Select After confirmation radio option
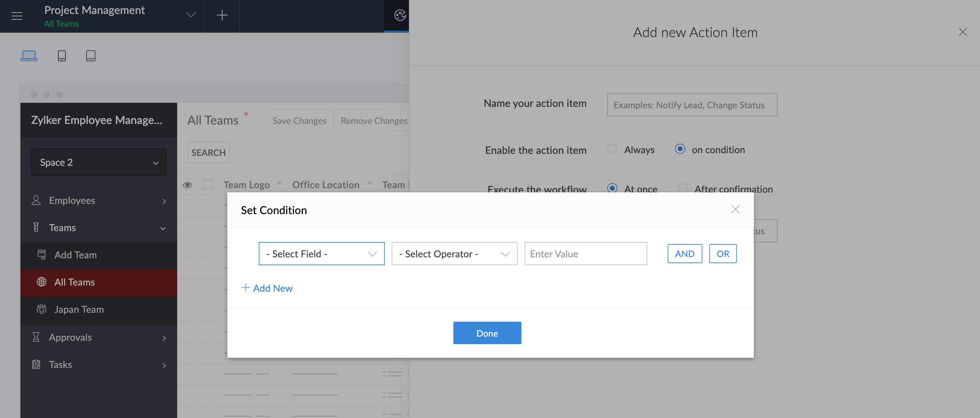Screen dimensions: 980x418 coord(683,188)
